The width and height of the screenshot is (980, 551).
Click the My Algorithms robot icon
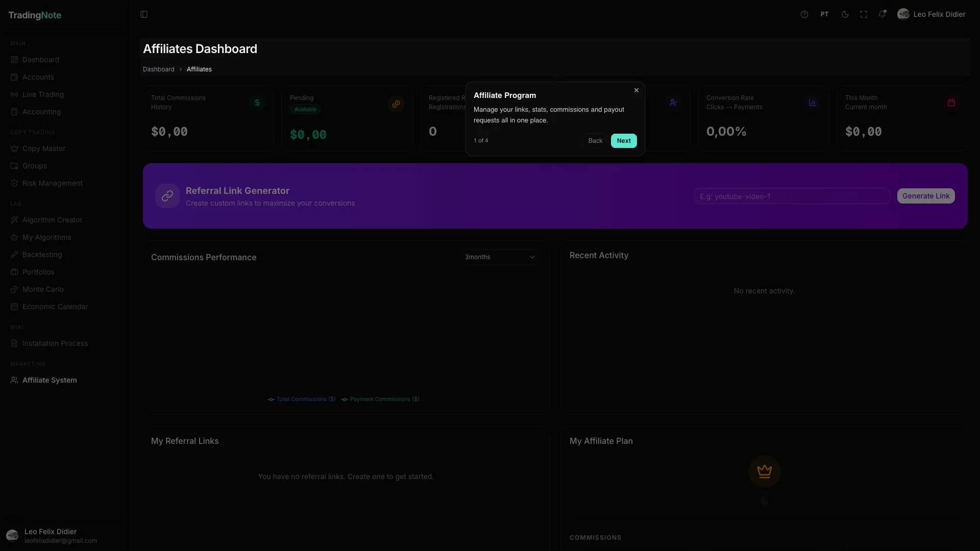pos(14,237)
